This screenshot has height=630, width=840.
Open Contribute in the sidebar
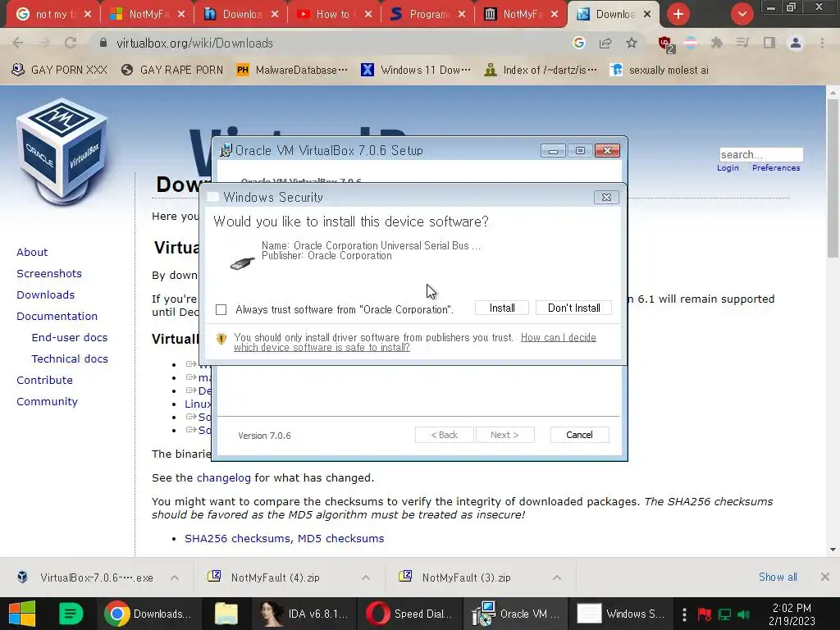coord(44,381)
